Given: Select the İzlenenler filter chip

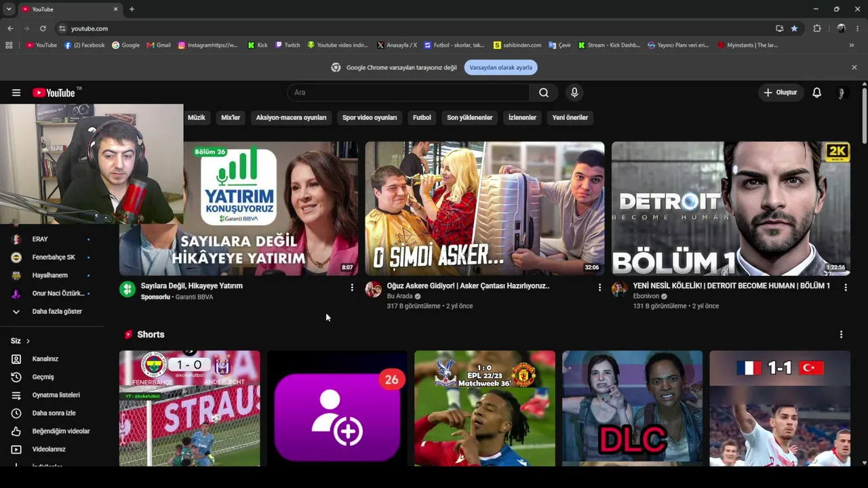Looking at the screenshot, I should coord(522,118).
